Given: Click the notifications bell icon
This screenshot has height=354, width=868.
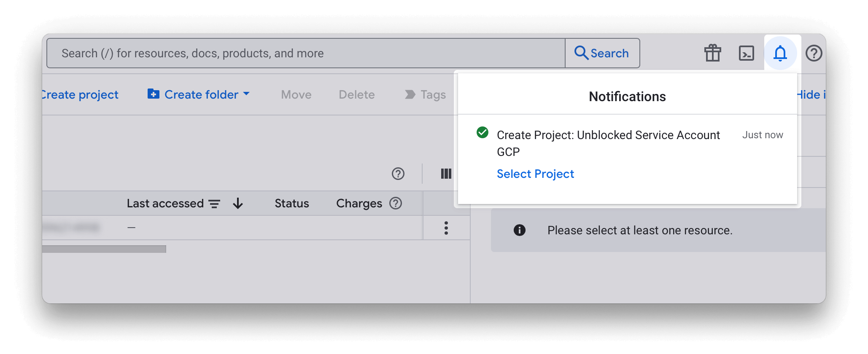Looking at the screenshot, I should 780,54.
